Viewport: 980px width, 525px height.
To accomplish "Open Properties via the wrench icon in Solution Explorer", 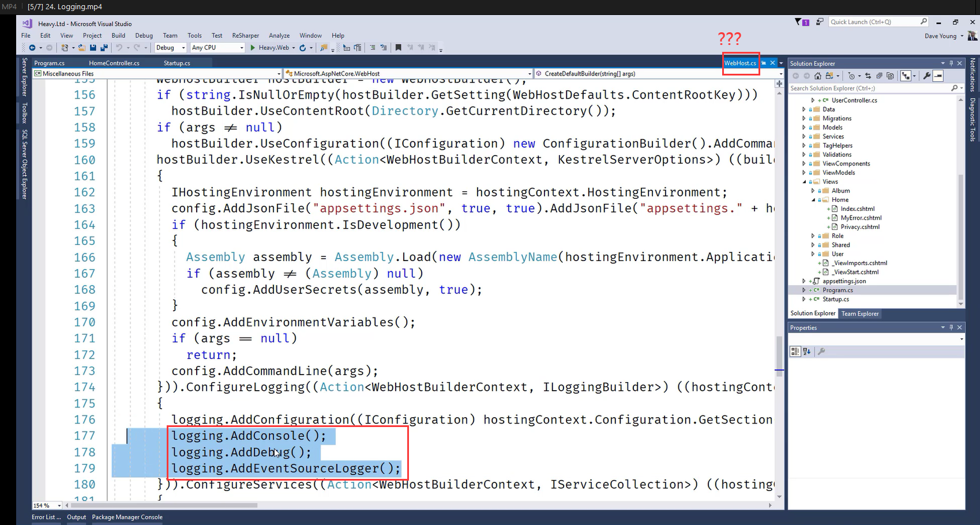I will (x=927, y=76).
